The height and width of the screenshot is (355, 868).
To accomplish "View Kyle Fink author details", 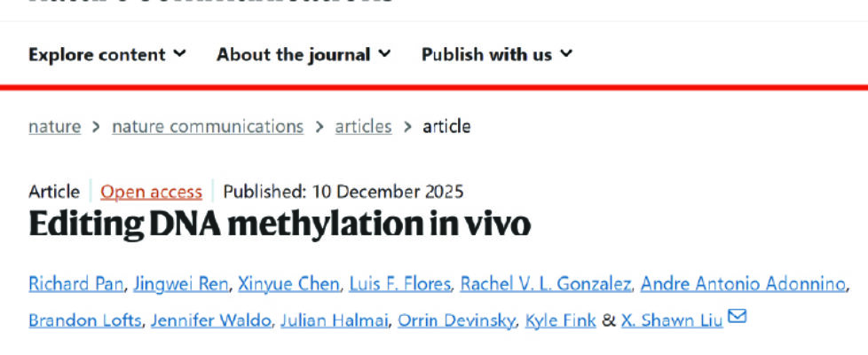I will (x=561, y=319).
